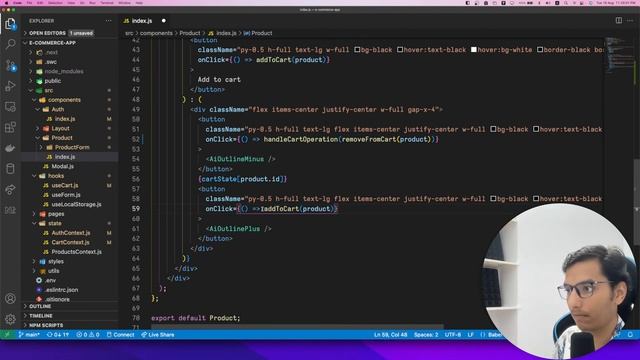Open the Selection menu in menu bar
The height and width of the screenshot is (360, 640).
55,3
